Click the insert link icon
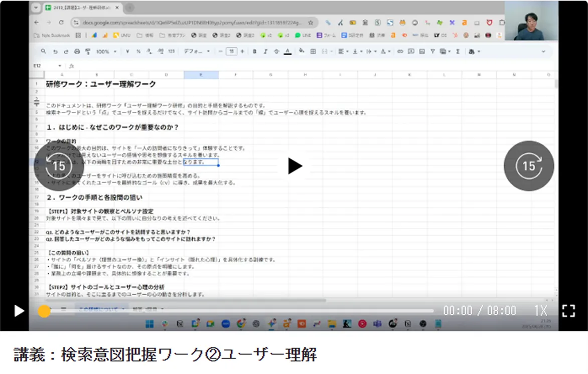 click(400, 52)
